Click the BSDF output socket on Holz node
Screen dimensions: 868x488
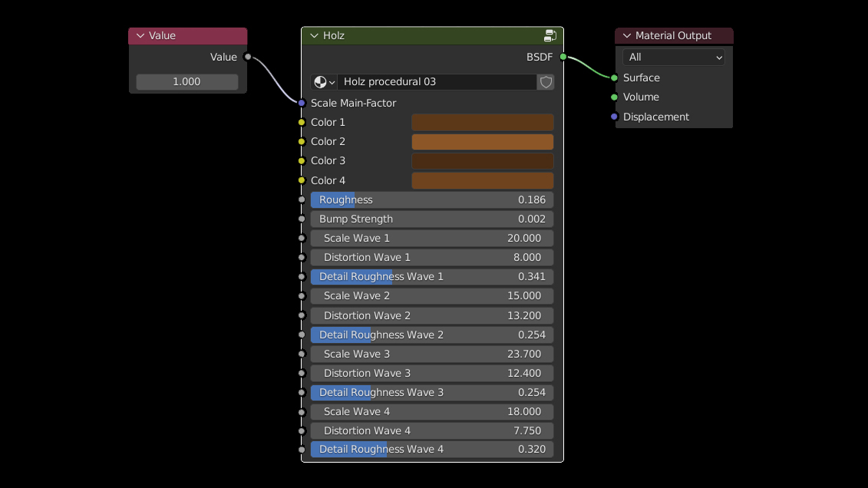click(563, 57)
